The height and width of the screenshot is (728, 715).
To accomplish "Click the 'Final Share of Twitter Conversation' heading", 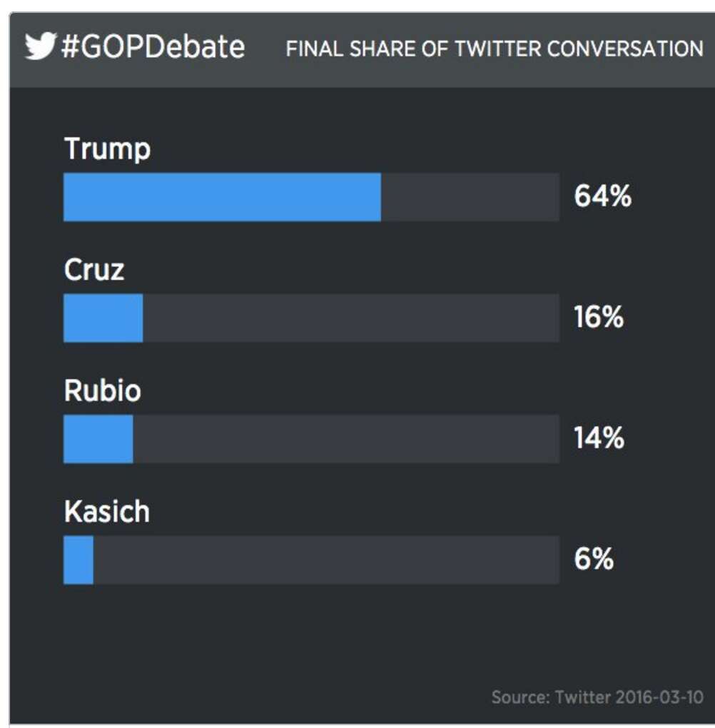I will pyautogui.click(x=494, y=49).
